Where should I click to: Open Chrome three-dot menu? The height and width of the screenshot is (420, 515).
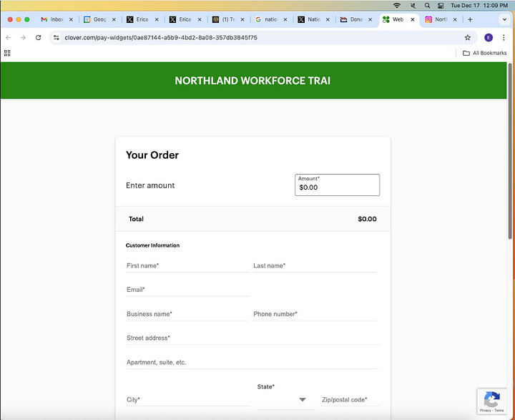504,38
